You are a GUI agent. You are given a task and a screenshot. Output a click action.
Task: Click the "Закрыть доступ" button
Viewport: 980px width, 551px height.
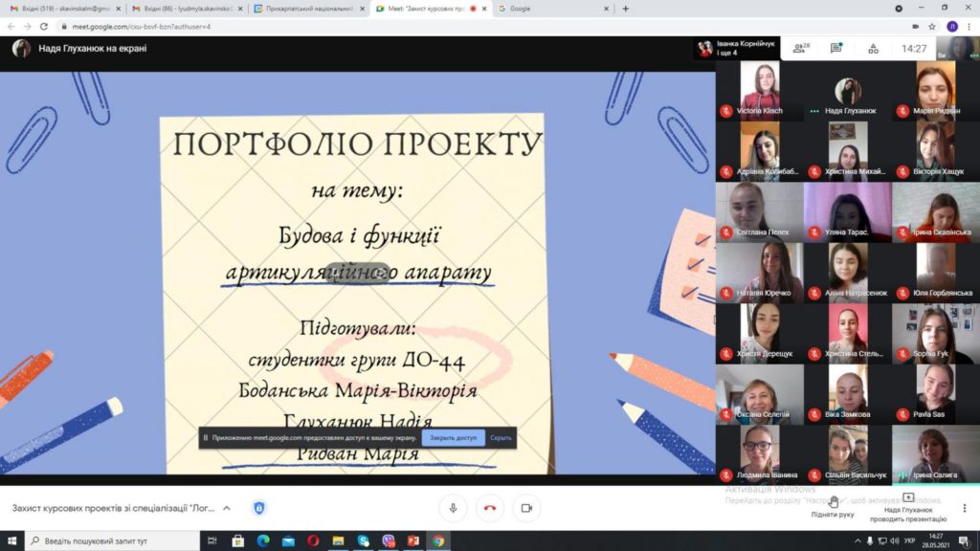coord(453,438)
